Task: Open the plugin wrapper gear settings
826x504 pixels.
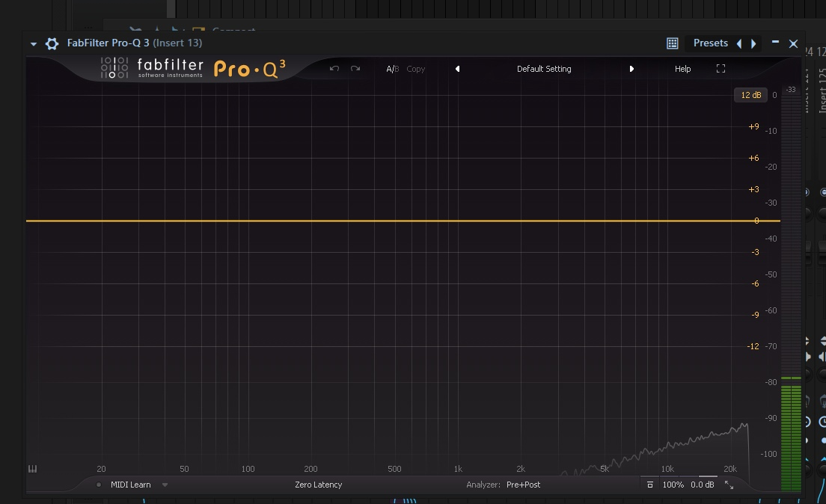Action: [x=52, y=43]
